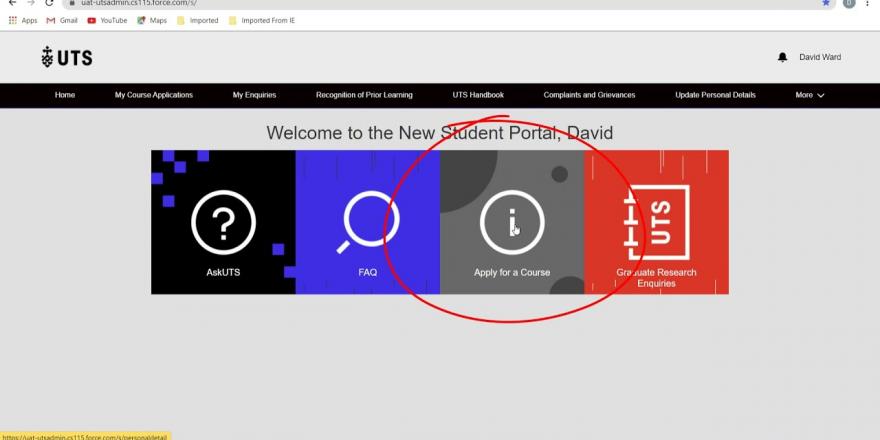Open the Apps bookmark shortcut

pyautogui.click(x=23, y=21)
